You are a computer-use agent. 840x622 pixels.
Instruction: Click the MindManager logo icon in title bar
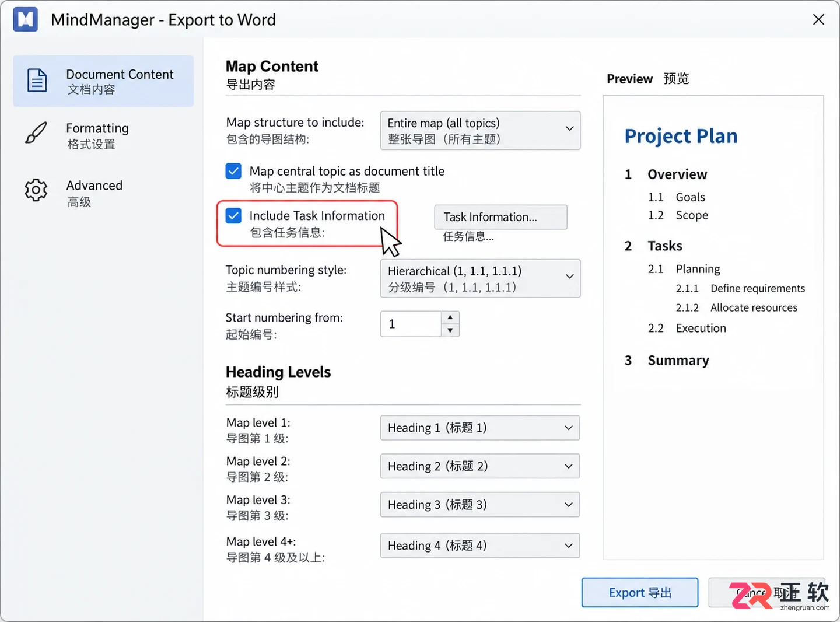pyautogui.click(x=26, y=19)
